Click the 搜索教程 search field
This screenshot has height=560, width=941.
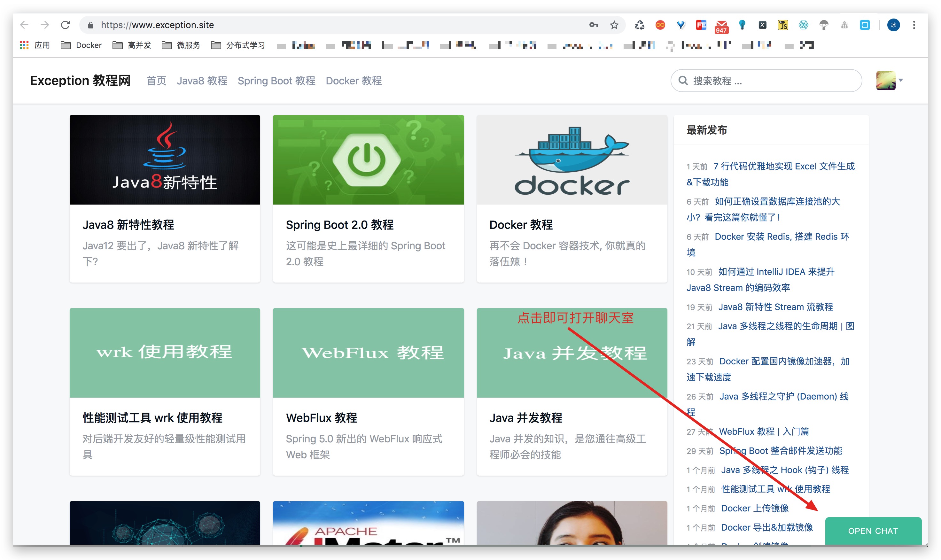pos(766,80)
